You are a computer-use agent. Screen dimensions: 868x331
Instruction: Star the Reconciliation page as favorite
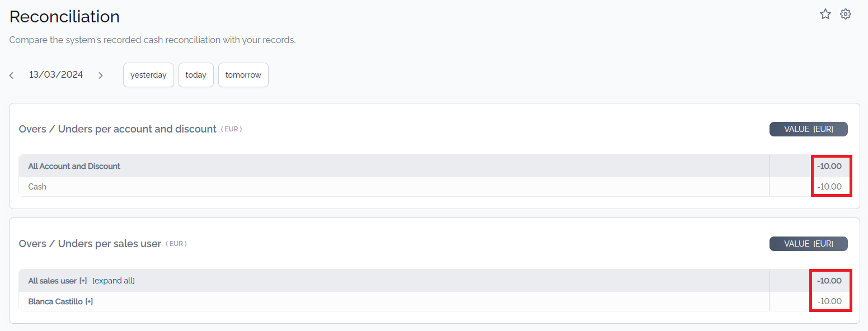[825, 15]
